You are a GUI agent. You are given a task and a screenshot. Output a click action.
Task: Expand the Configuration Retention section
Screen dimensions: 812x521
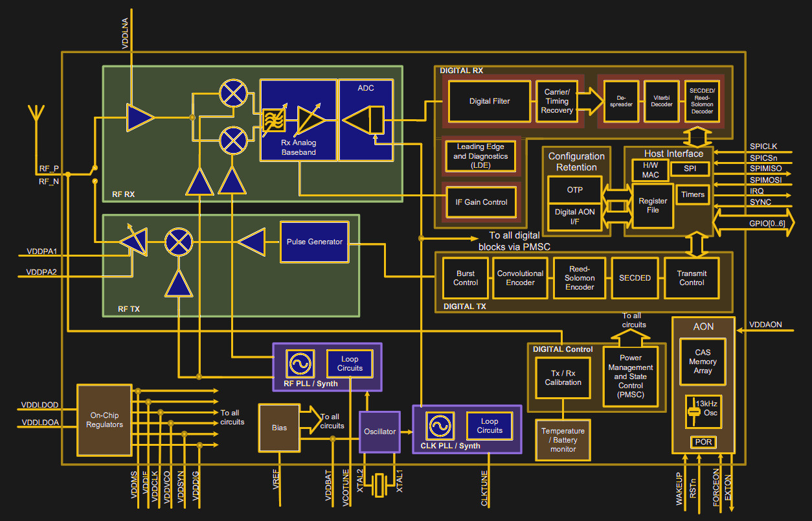(x=576, y=161)
